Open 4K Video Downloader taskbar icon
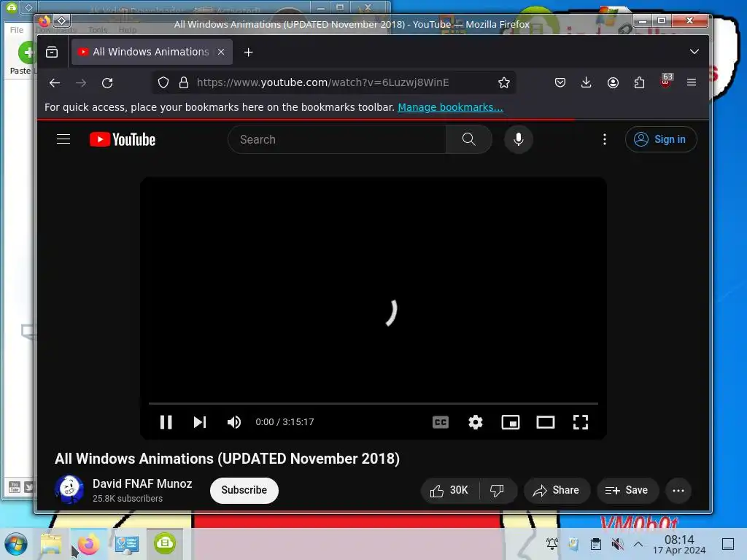The image size is (747, 560). pyautogui.click(x=165, y=544)
